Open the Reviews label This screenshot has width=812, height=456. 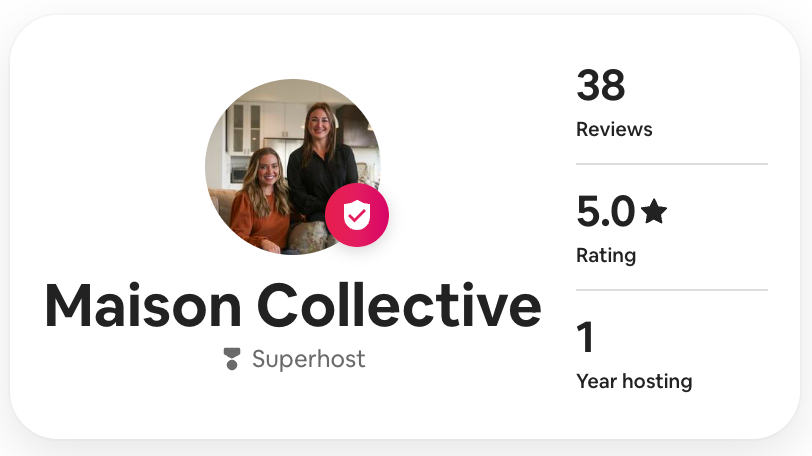point(614,129)
